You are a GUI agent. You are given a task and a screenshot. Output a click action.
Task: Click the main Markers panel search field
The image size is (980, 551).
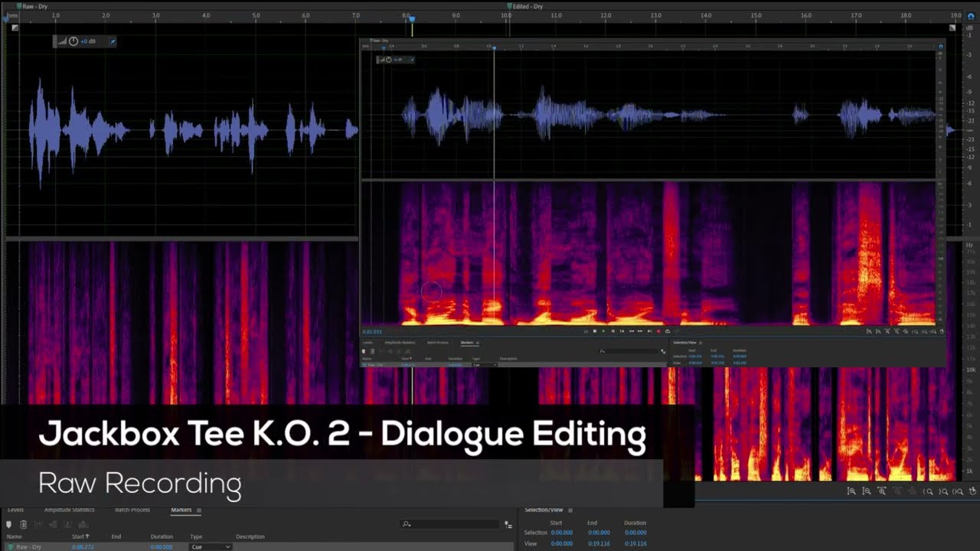pos(452,524)
